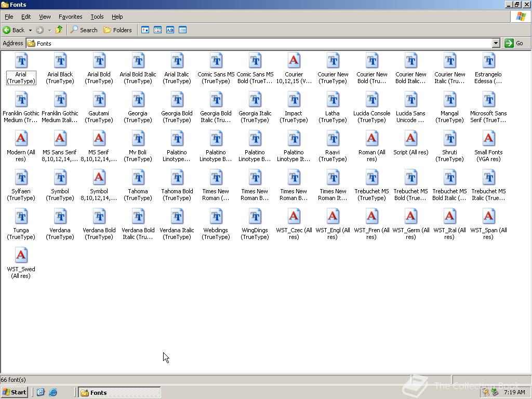Select the Comic Sans MS (TrueType) icon
Viewport: 532px width, 399px height.
[216, 61]
